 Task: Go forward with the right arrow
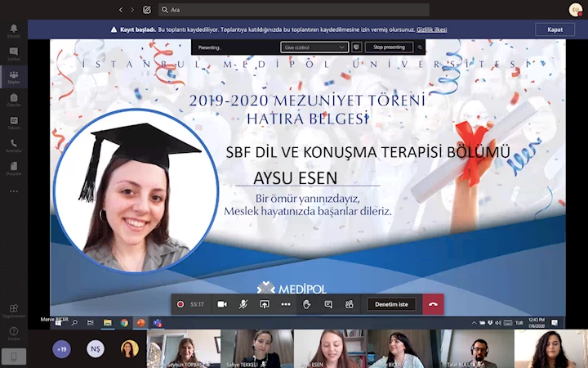pos(132,10)
